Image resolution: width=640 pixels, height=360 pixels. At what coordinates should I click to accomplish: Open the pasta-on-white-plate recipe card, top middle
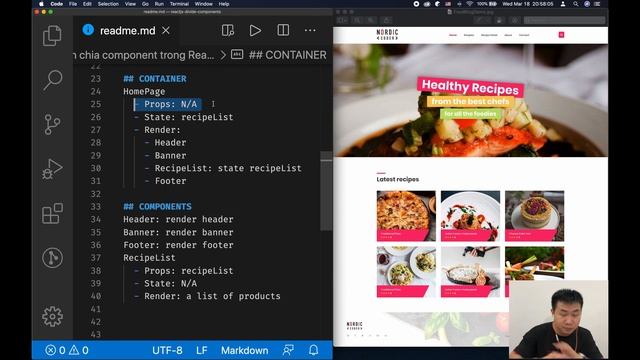[x=470, y=216]
